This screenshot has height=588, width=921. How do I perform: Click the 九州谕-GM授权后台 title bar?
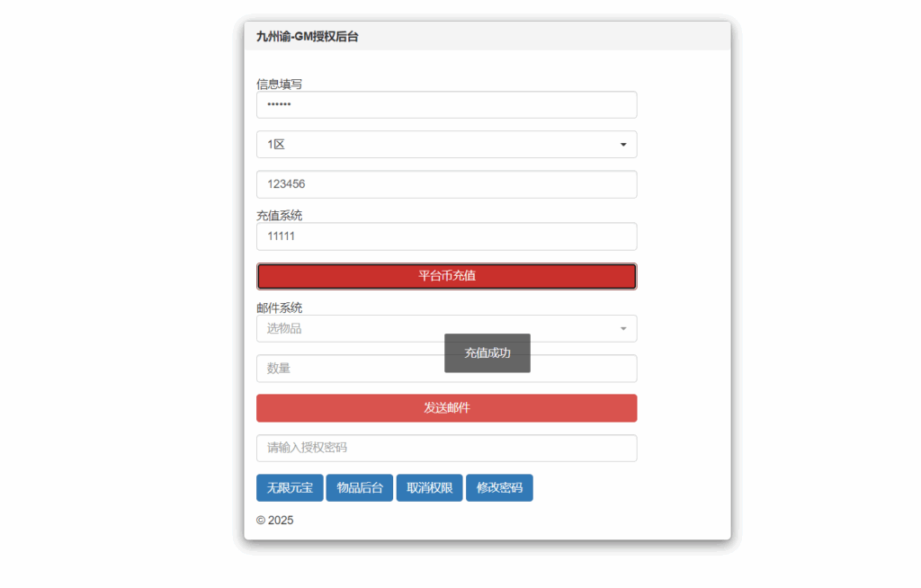(307, 36)
